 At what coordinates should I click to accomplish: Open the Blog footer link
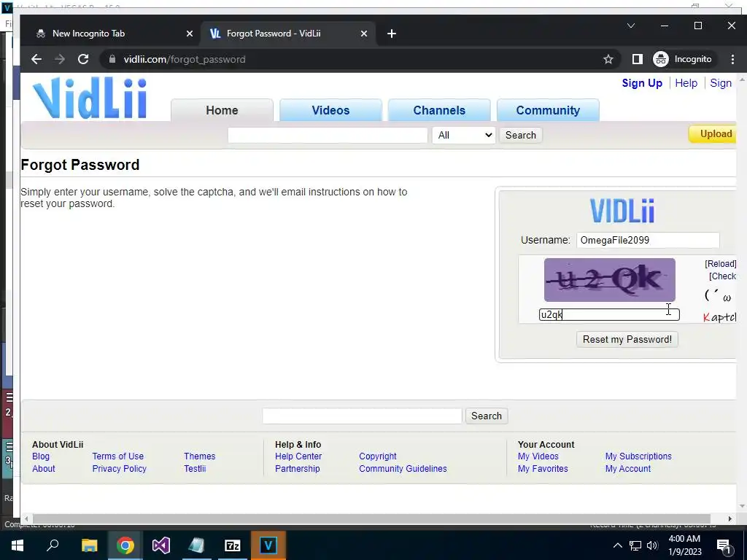click(41, 456)
